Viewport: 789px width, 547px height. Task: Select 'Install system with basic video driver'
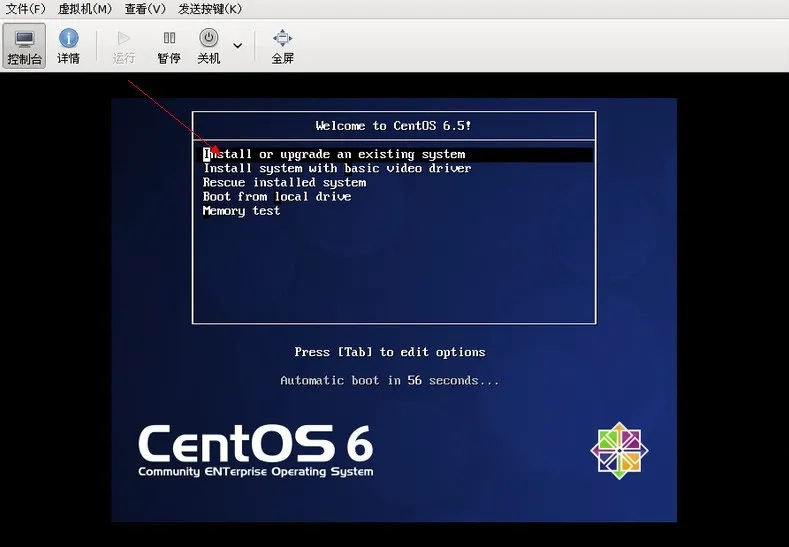click(x=337, y=169)
